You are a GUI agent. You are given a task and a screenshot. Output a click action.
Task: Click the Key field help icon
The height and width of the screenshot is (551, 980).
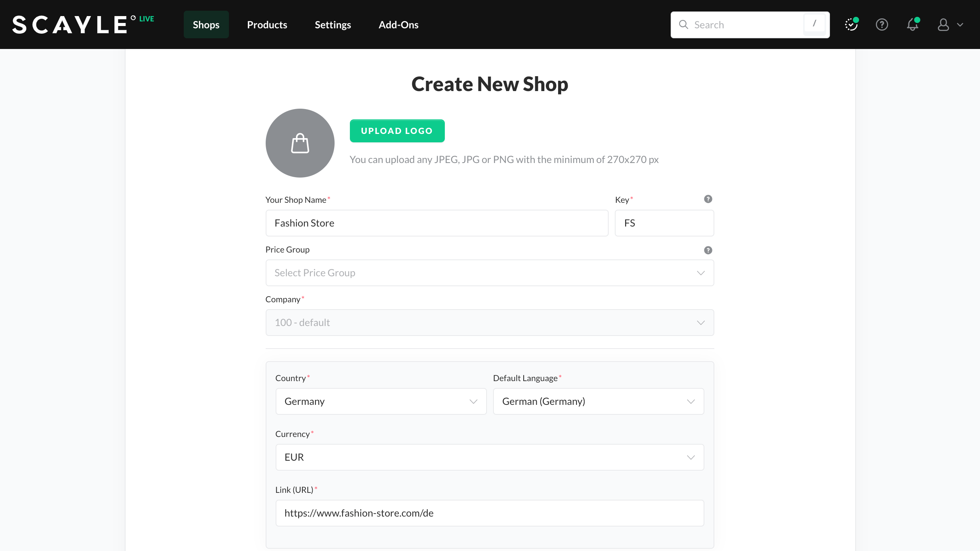(708, 199)
